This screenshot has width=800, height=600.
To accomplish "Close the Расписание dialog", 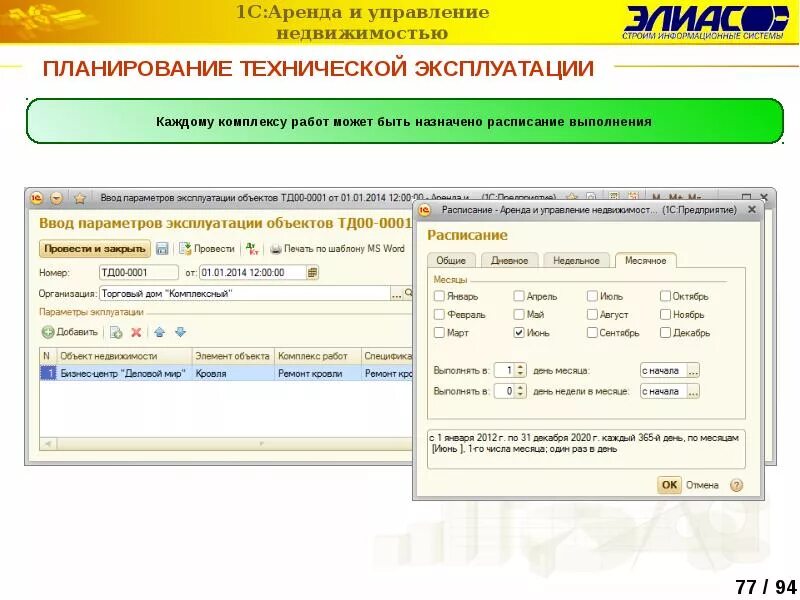I will pyautogui.click(x=752, y=210).
